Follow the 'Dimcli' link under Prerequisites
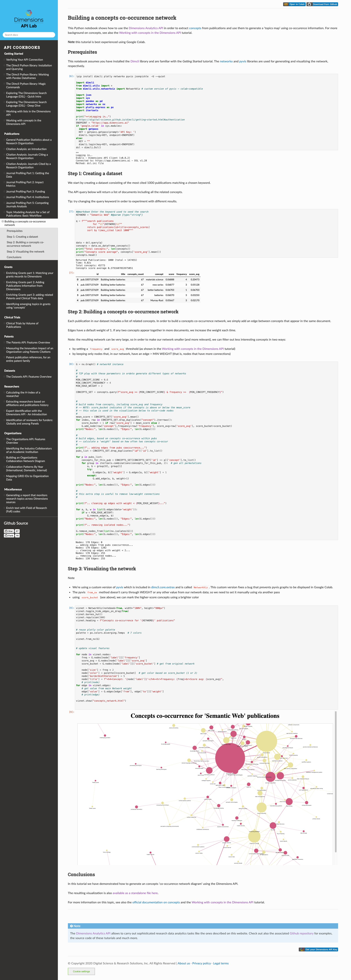Viewport: 351px width, 980px height. [x=134, y=61]
